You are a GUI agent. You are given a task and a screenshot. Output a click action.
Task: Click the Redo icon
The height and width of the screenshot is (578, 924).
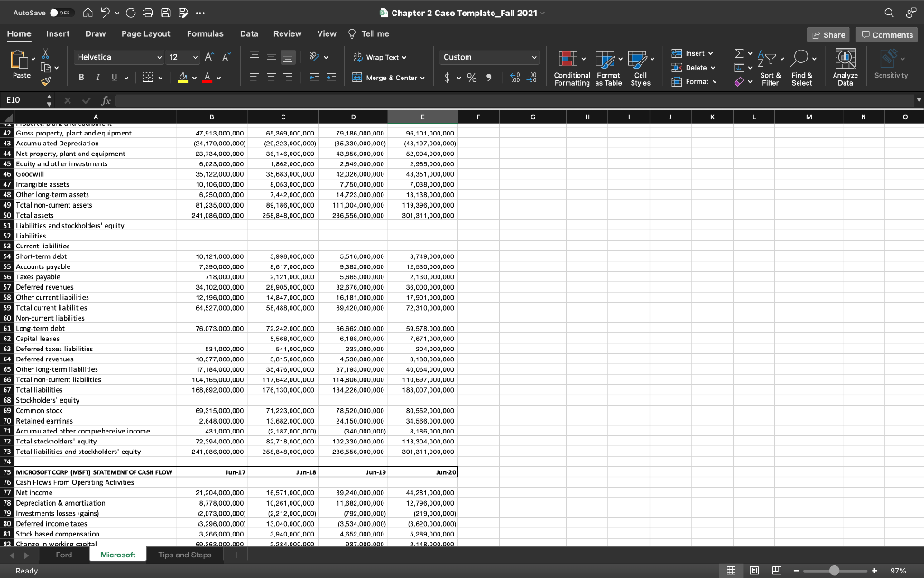(x=131, y=13)
